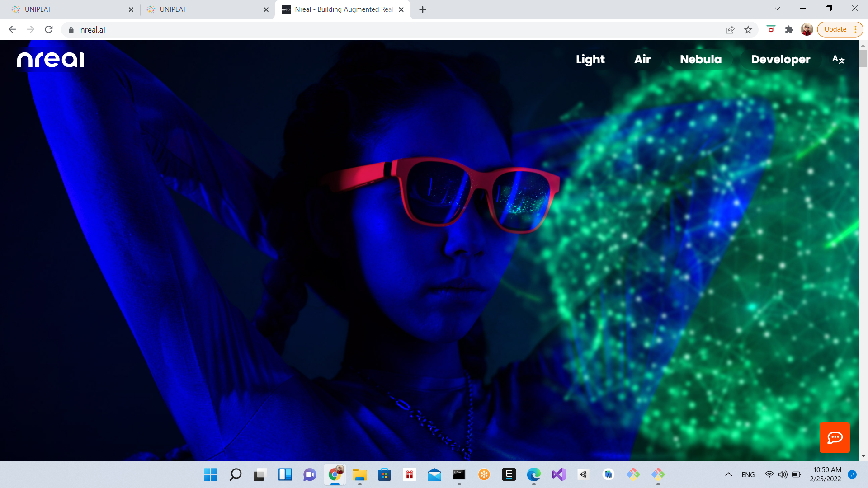Bookmark this page with the star icon

click(748, 29)
